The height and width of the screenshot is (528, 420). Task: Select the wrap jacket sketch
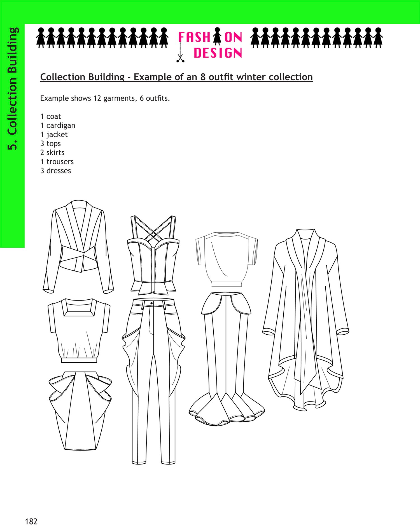click(x=78, y=247)
